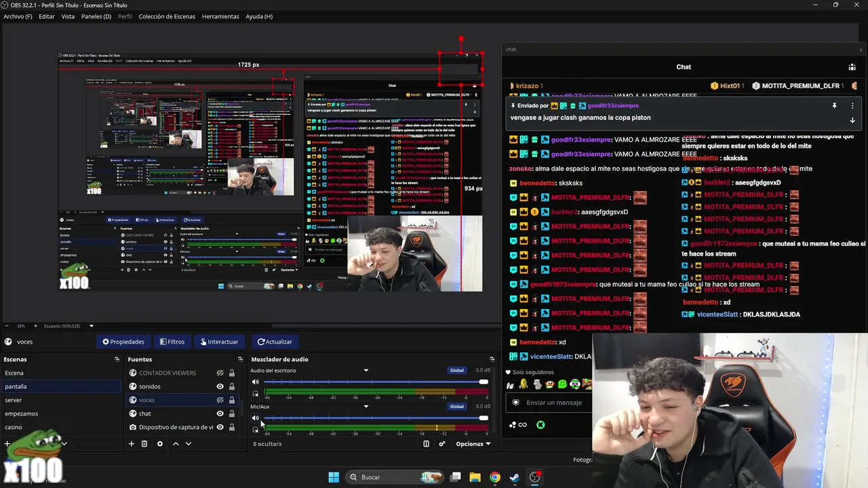Select the empezamos scene
Viewport: 868px width, 488px height.
(x=61, y=413)
